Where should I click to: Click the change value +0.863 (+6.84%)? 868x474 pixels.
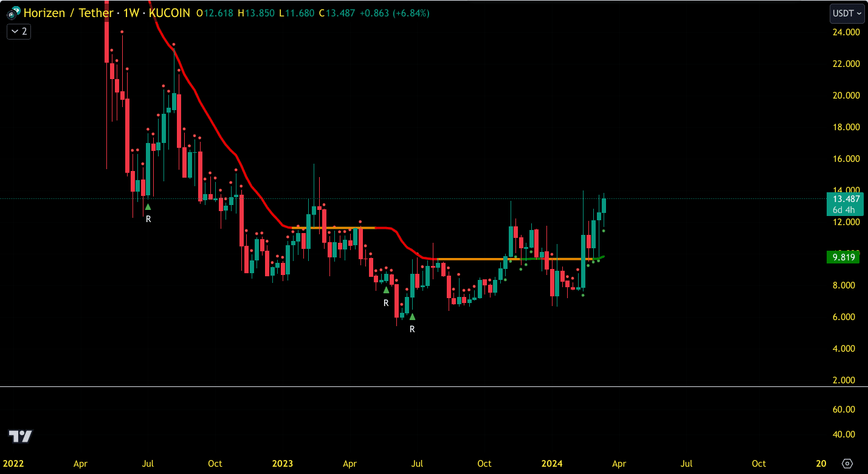click(x=395, y=13)
